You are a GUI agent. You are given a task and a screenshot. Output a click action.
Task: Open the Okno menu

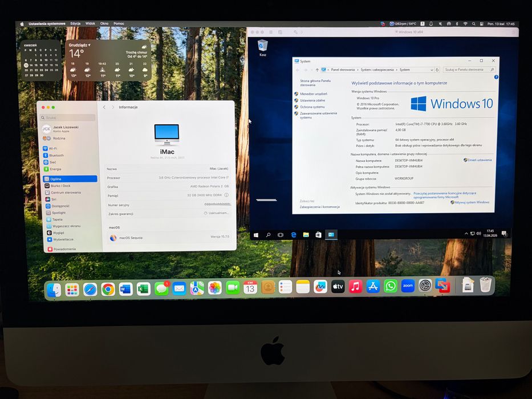click(104, 24)
